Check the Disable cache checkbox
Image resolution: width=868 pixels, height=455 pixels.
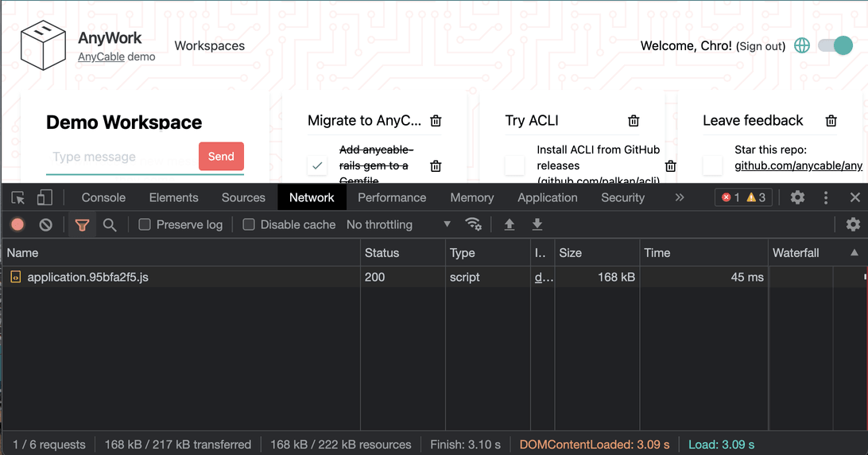[x=249, y=225]
